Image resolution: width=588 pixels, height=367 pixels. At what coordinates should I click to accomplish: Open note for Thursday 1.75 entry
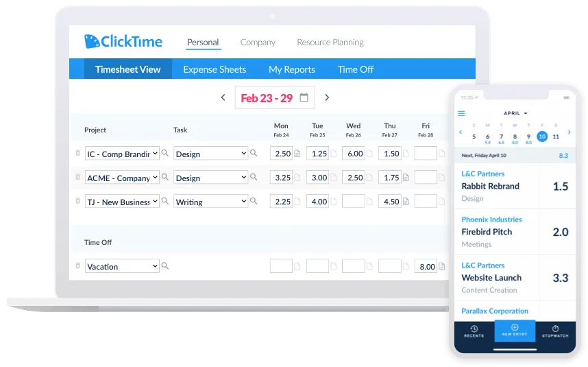click(x=406, y=178)
